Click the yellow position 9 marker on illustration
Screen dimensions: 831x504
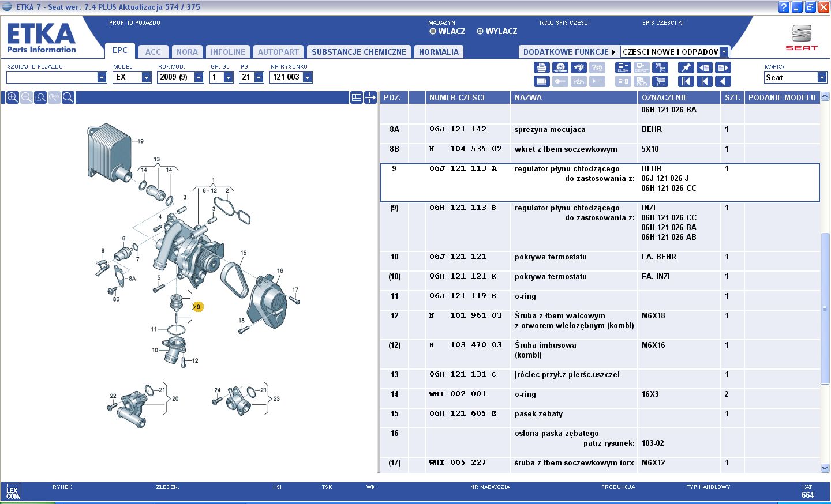click(198, 307)
